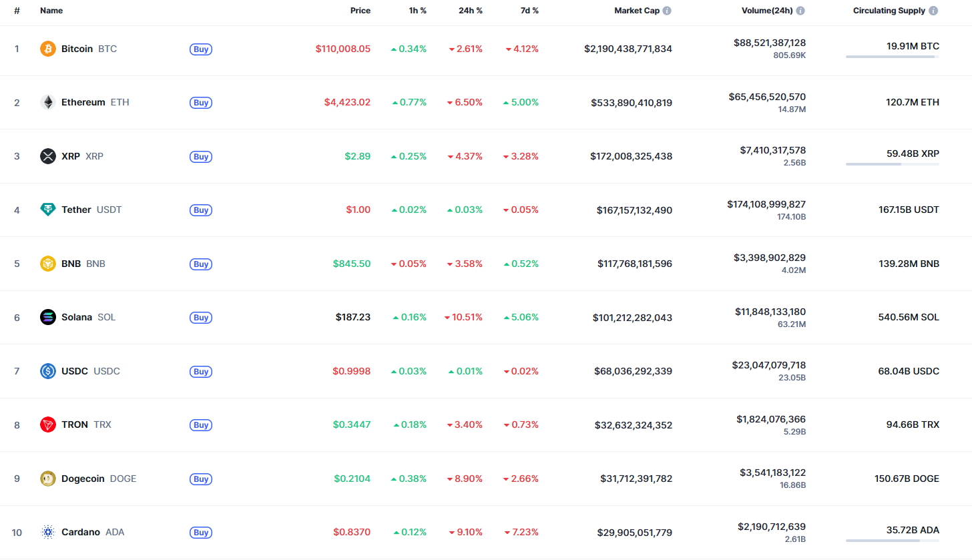Screen dimensions: 972x560
Task: Click USDC's 24h volume $23,047,079,718
Action: pos(769,365)
